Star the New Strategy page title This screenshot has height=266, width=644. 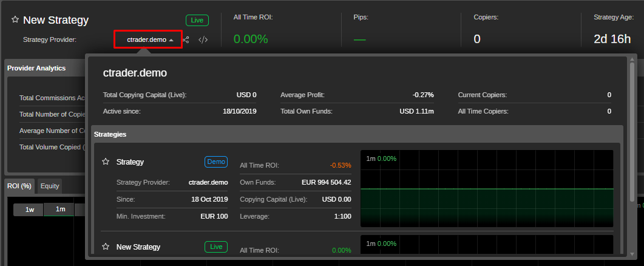coord(15,19)
